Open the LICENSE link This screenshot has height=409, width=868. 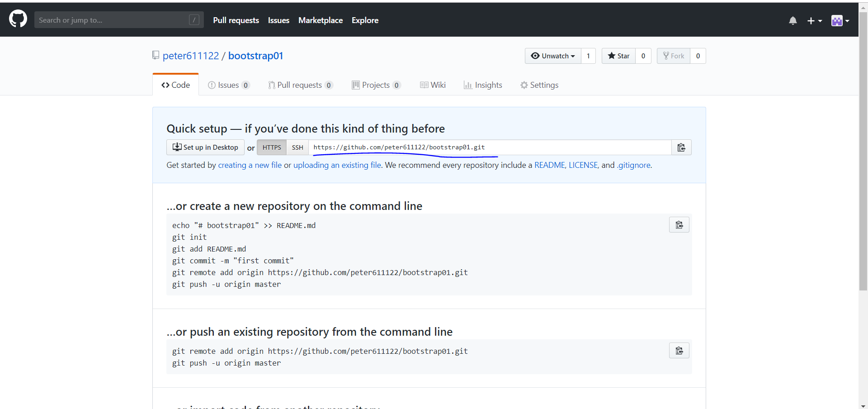point(583,165)
